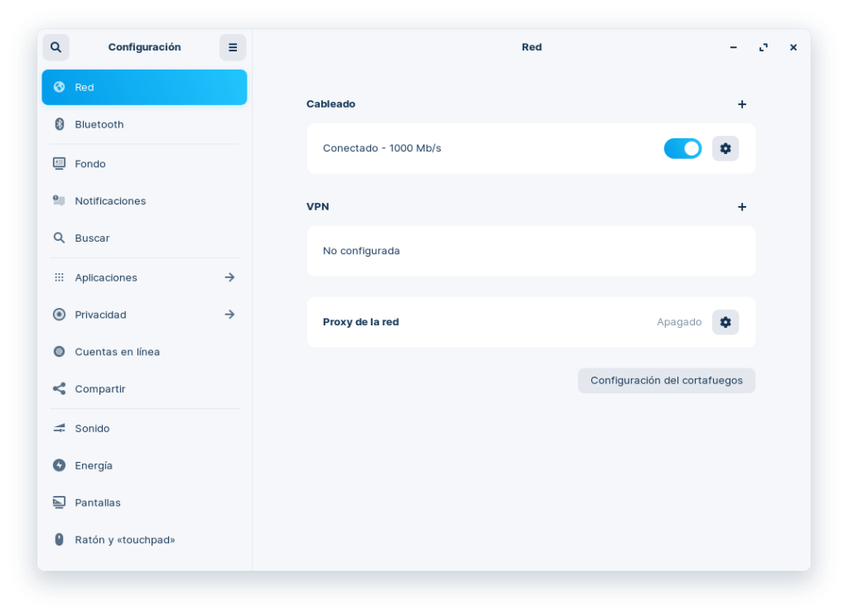Viewport: 848px width, 616px height.
Task: Add a wired connection with Cableado plus
Action: (x=742, y=104)
